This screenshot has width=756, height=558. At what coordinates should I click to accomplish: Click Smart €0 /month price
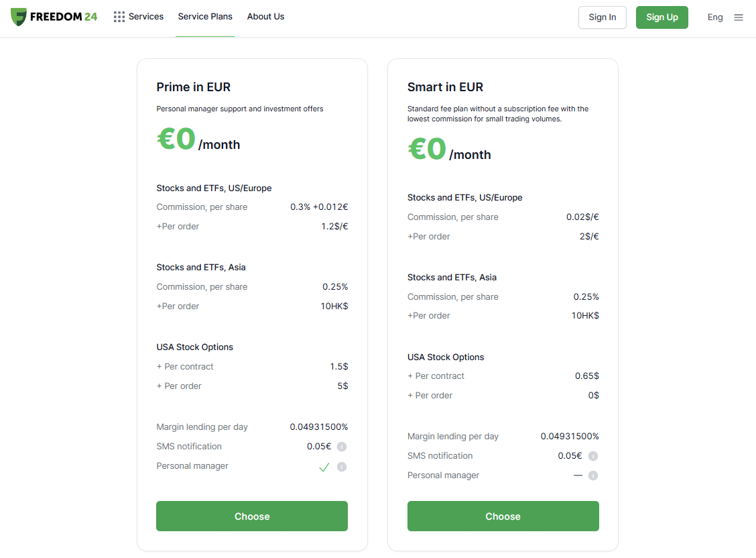[x=449, y=150]
